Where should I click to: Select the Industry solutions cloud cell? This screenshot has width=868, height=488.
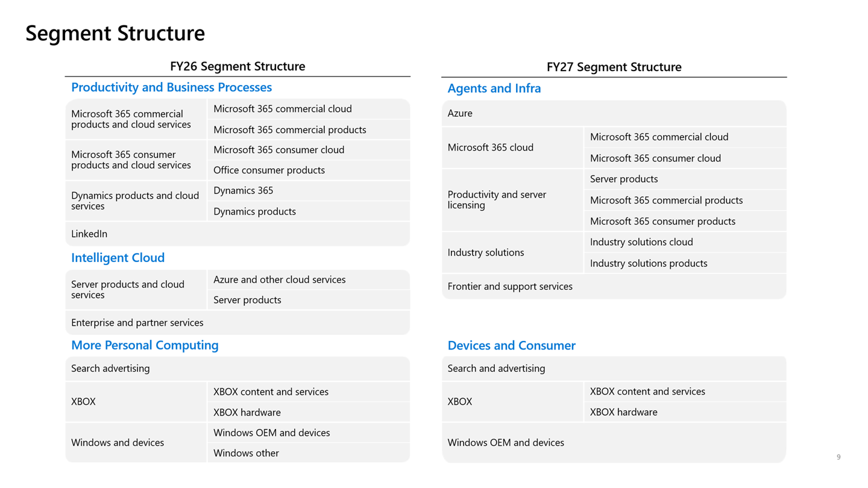pyautogui.click(x=685, y=242)
